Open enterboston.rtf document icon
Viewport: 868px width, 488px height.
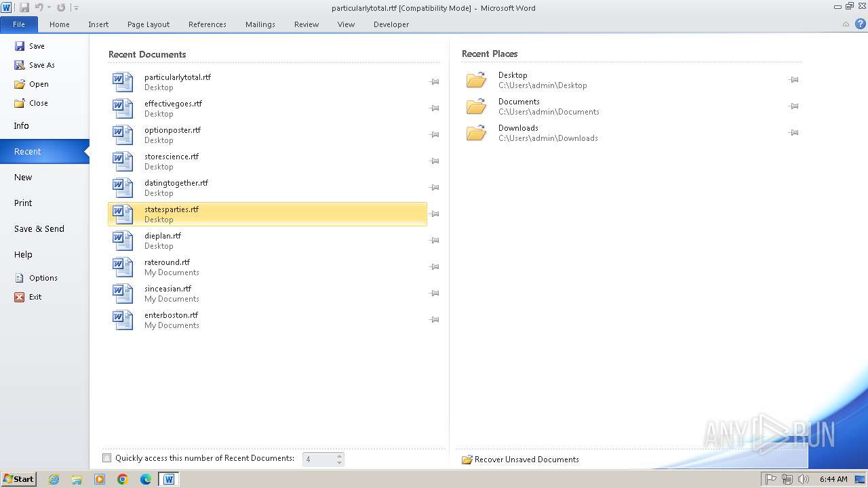click(x=123, y=320)
